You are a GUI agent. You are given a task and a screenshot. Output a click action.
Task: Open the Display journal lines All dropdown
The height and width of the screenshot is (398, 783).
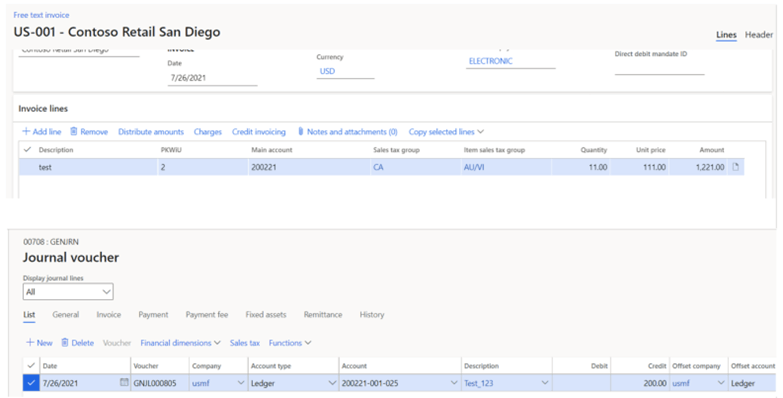[68, 292]
